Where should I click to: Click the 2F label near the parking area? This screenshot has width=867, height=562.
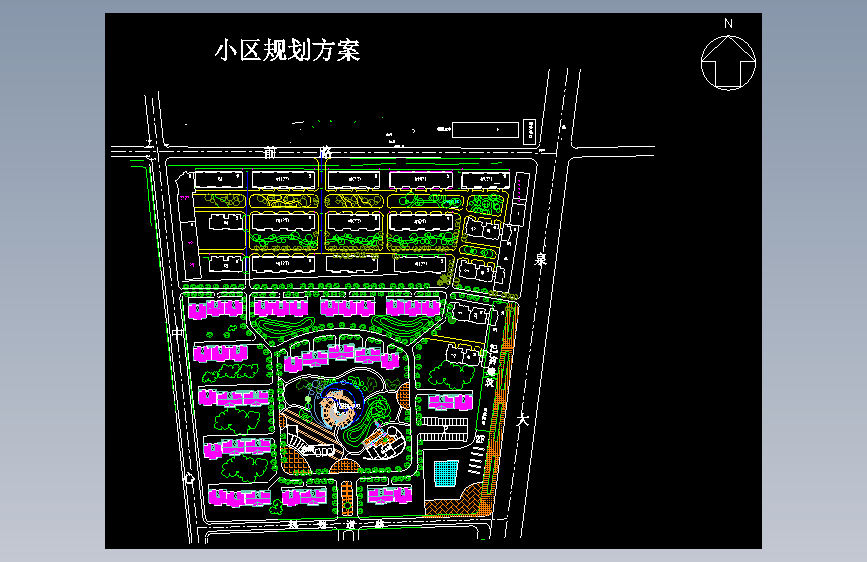pyautogui.click(x=480, y=439)
